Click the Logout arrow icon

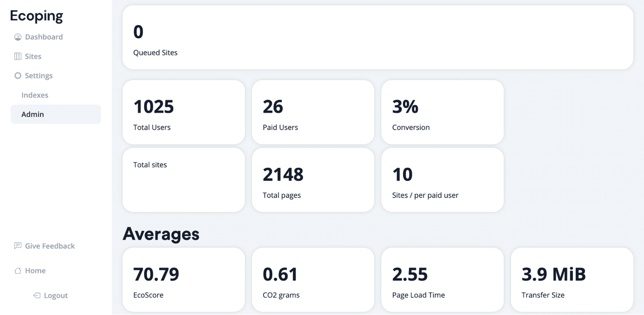coord(36,295)
